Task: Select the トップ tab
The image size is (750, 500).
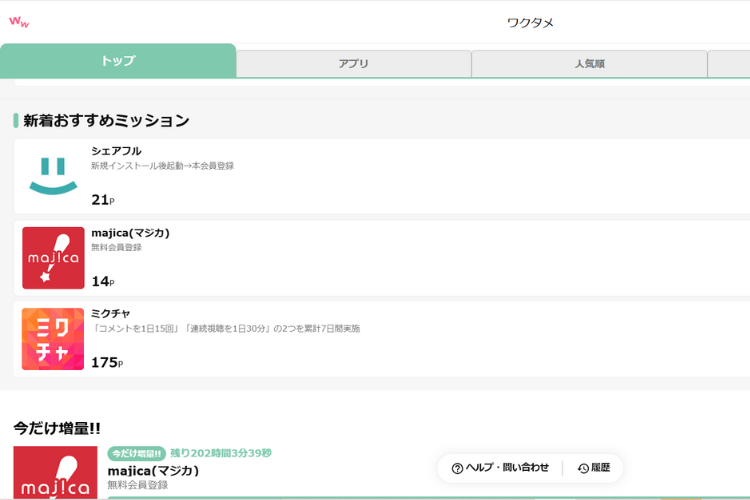Action: coord(118,61)
